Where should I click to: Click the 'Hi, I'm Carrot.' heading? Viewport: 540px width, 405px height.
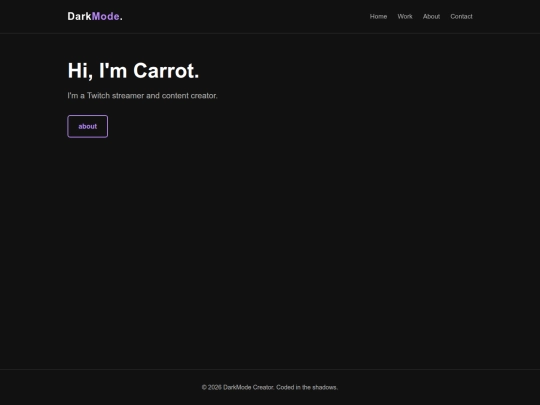[x=133, y=71]
